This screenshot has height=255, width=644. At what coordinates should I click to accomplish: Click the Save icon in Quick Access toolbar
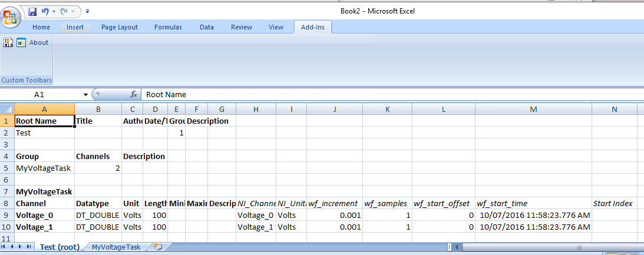(x=32, y=12)
